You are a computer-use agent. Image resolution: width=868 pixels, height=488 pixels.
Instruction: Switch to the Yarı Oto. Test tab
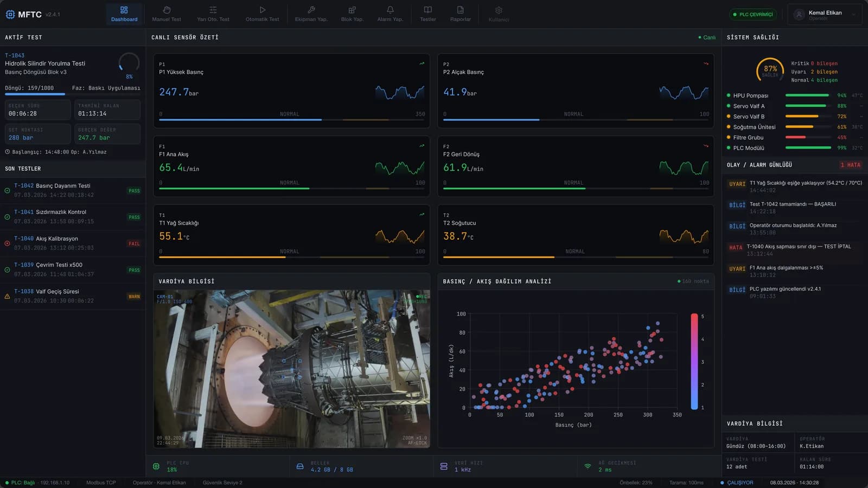[213, 14]
